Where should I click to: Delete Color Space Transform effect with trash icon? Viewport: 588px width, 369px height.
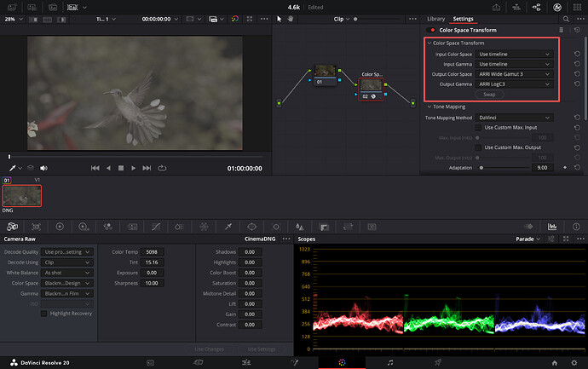[x=562, y=30]
